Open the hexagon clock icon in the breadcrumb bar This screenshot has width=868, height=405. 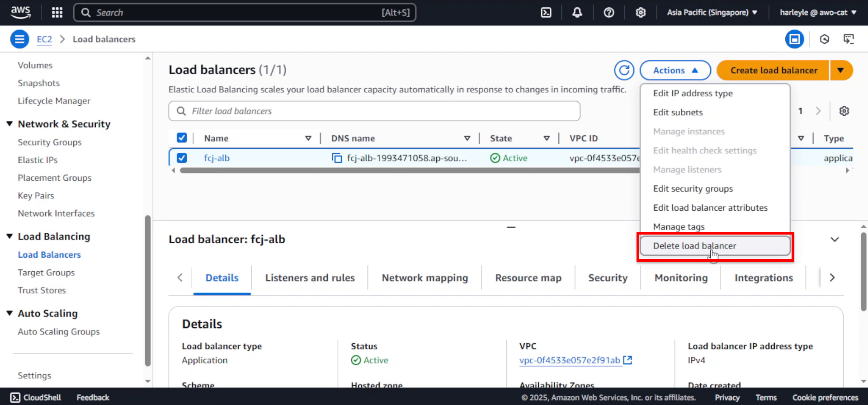(825, 39)
